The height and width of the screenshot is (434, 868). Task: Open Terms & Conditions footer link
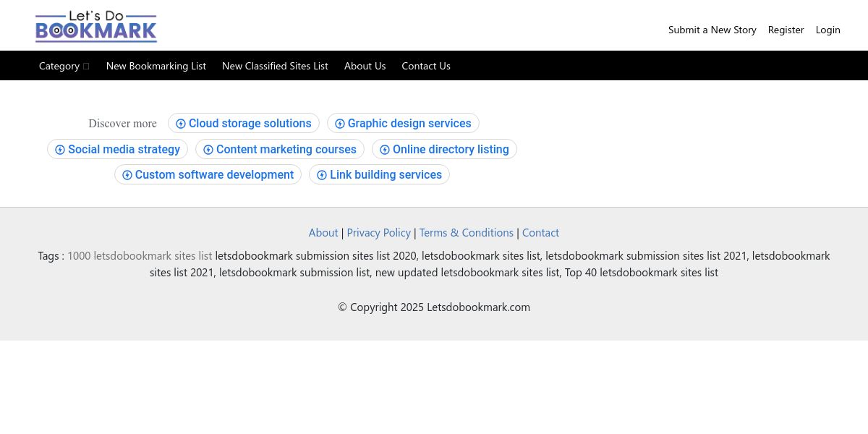[466, 233]
